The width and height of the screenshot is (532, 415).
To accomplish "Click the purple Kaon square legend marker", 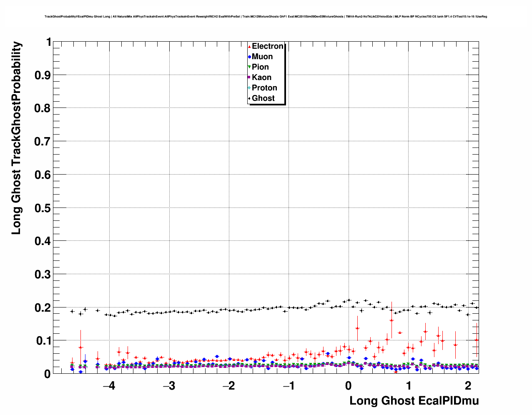I will pos(249,77).
